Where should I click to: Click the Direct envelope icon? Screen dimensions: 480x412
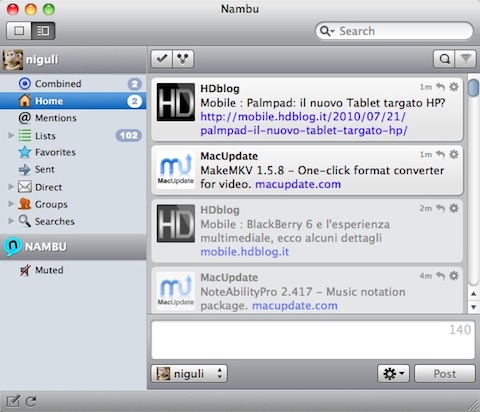coord(25,187)
